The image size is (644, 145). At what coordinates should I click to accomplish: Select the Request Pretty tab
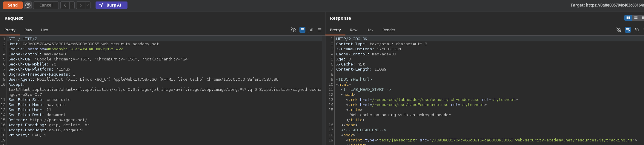(10, 30)
